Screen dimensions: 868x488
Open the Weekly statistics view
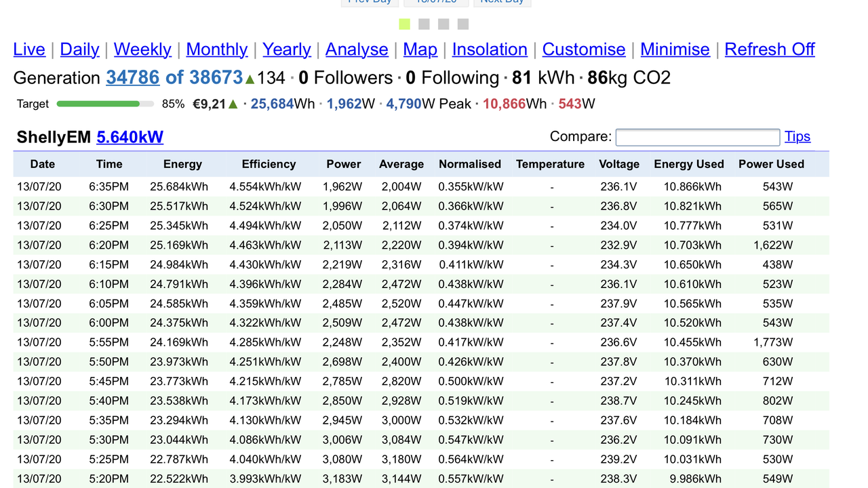tap(142, 49)
